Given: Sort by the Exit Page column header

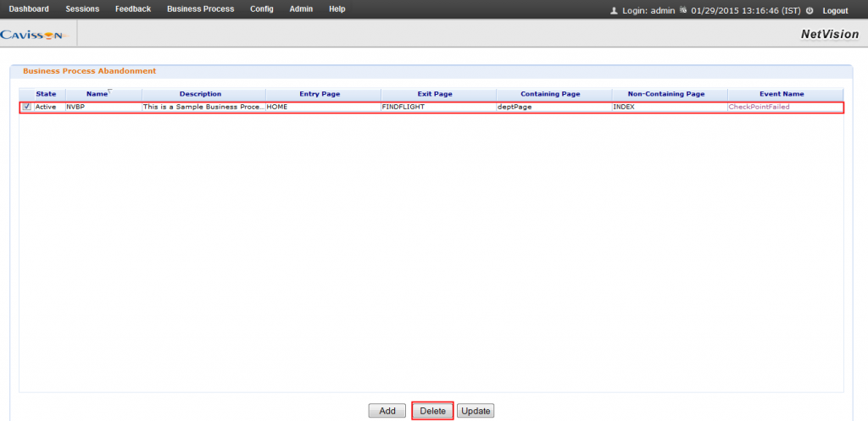Looking at the screenshot, I should 438,94.
